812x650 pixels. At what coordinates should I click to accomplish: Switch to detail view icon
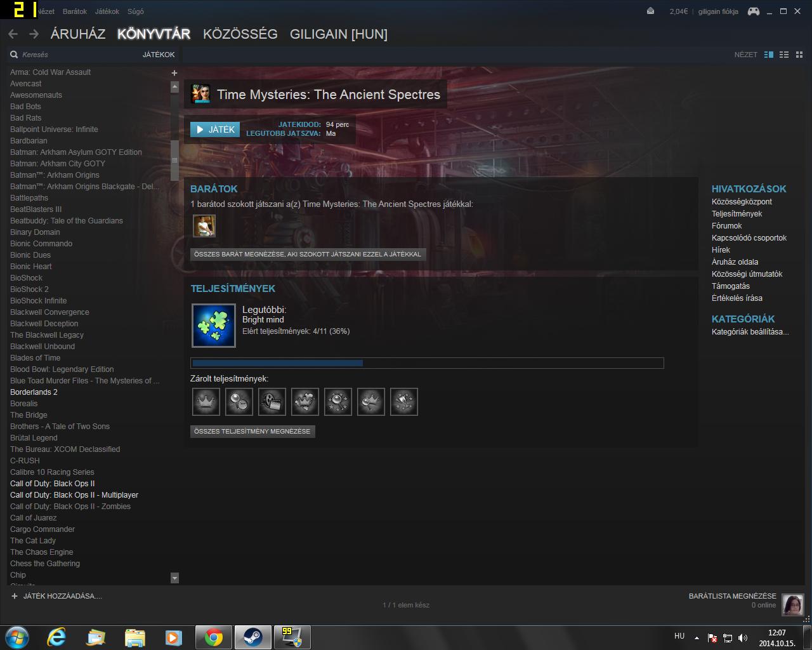pos(769,55)
